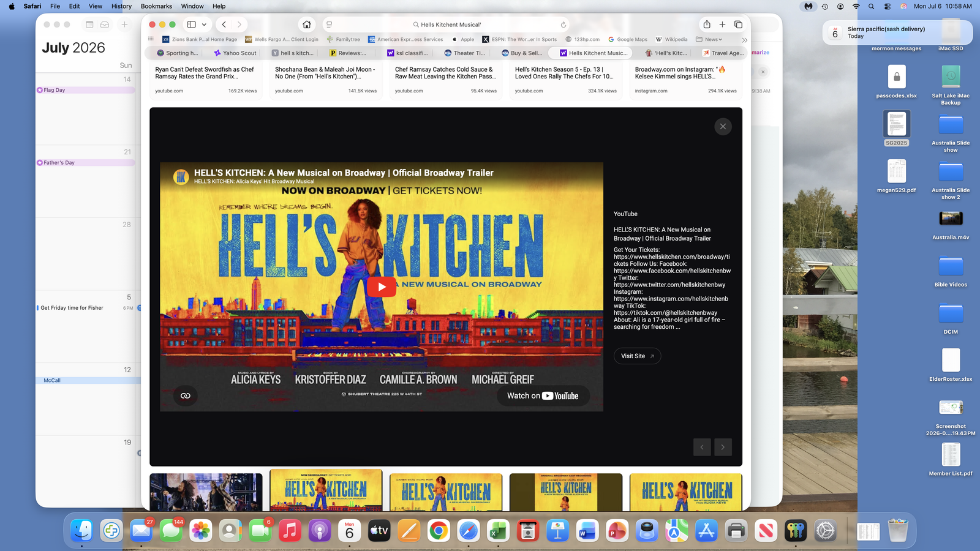Open the Safari Share button
This screenshot has width=980, height=551.
[707, 24]
